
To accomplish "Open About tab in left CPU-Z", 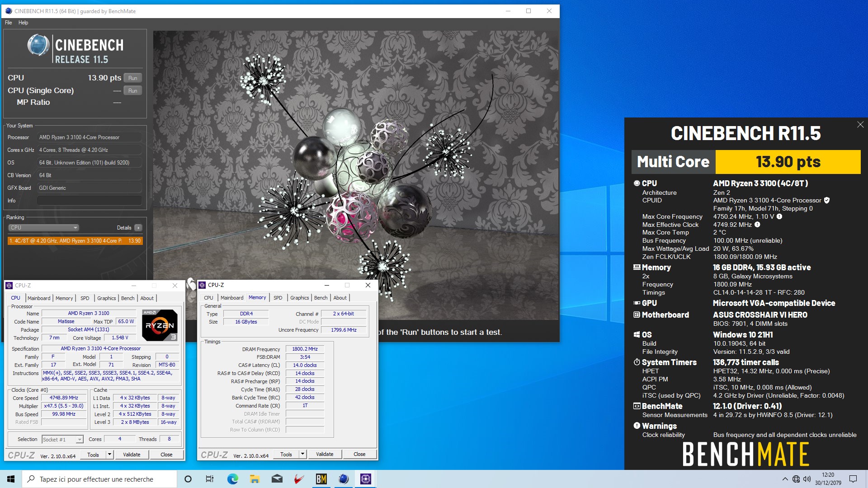I will pyautogui.click(x=147, y=298).
